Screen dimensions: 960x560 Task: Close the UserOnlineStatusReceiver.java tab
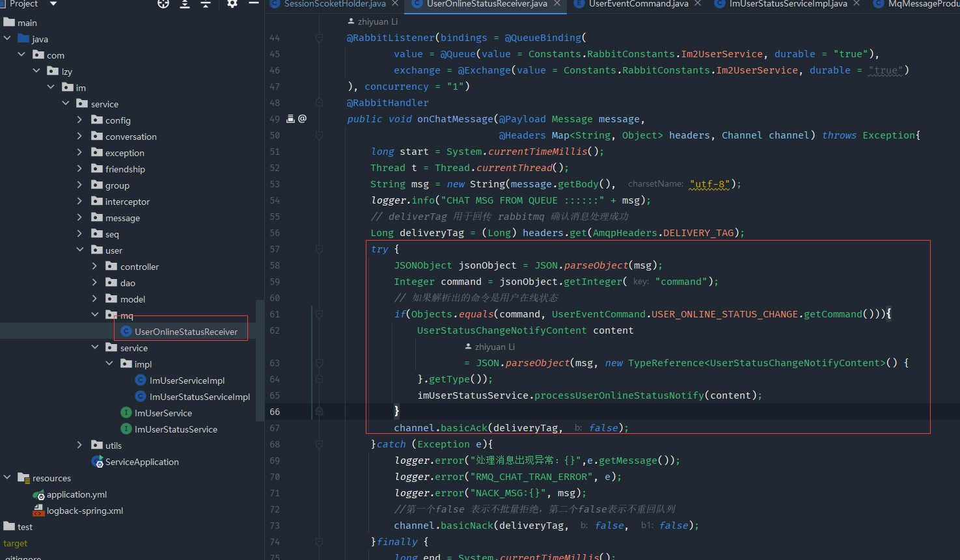pyautogui.click(x=557, y=4)
